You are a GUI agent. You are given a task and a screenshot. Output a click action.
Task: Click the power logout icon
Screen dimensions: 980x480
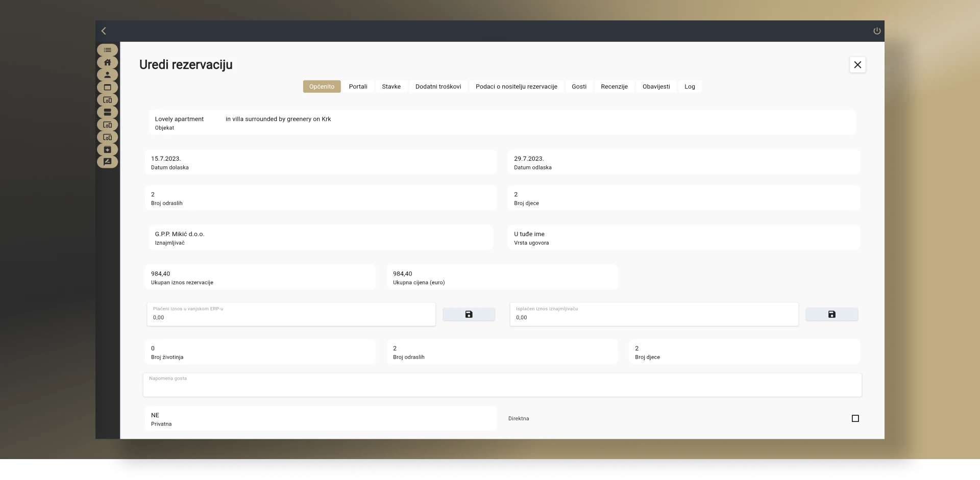pyautogui.click(x=877, y=31)
